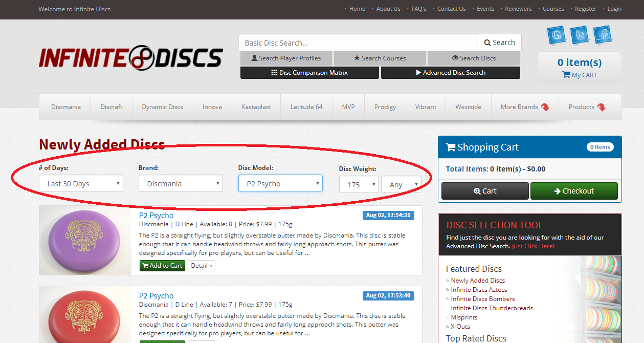Open the Contact Us page
644x343 pixels.
pyautogui.click(x=452, y=9)
